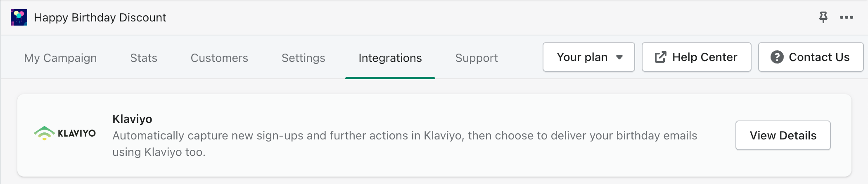This screenshot has width=868, height=184.
Task: Click the Happy Birthday Discount title text
Action: [100, 17]
